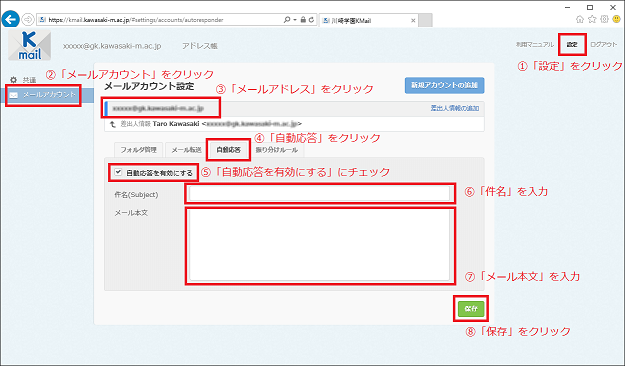Image resolution: width=625 pixels, height=366 pixels.
Task: Click the browser forward arrow button
Action: [28, 19]
